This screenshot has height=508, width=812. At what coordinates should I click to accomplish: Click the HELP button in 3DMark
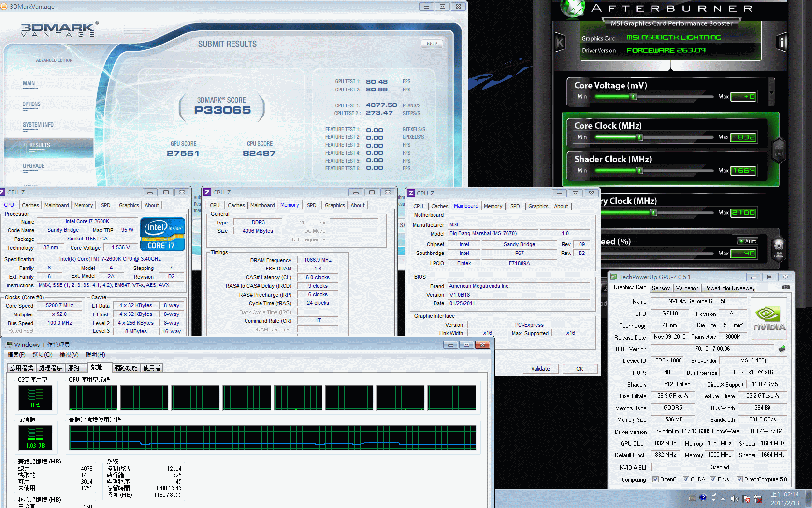point(432,44)
